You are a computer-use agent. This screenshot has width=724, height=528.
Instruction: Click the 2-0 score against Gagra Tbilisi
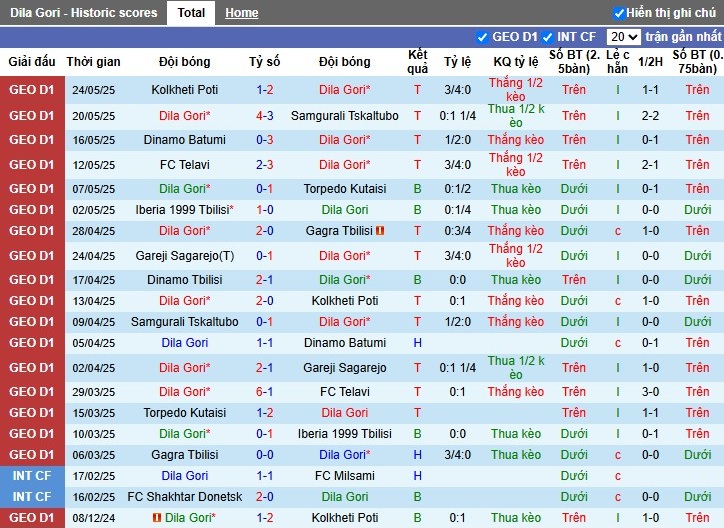pos(265,230)
